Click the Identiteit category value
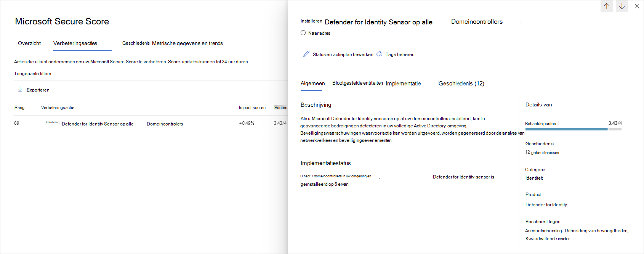This screenshot has width=644, height=254. (534, 178)
